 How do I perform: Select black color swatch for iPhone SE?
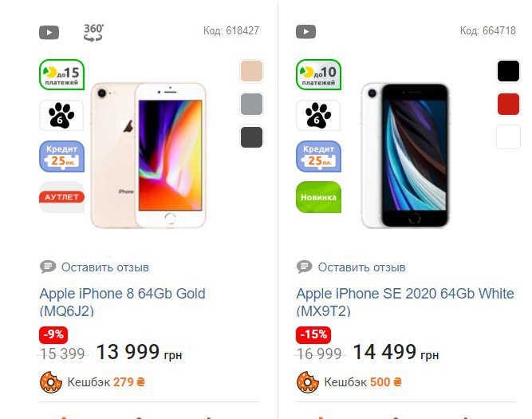(508, 71)
